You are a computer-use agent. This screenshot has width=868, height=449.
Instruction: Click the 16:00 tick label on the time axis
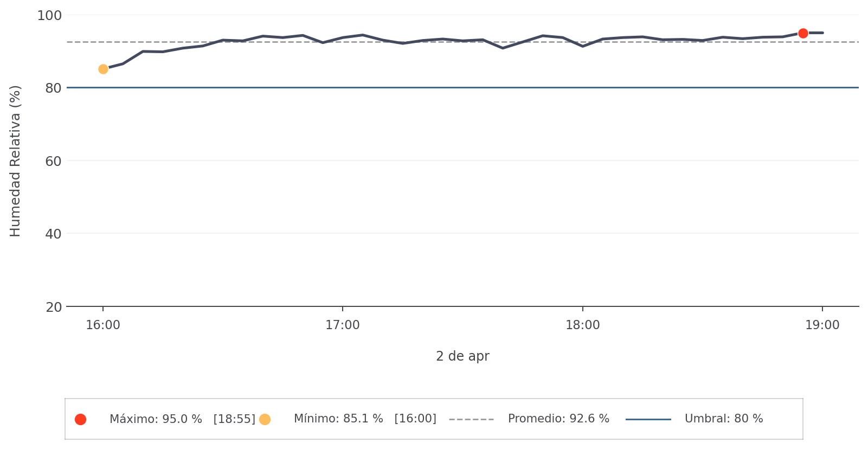point(103,325)
